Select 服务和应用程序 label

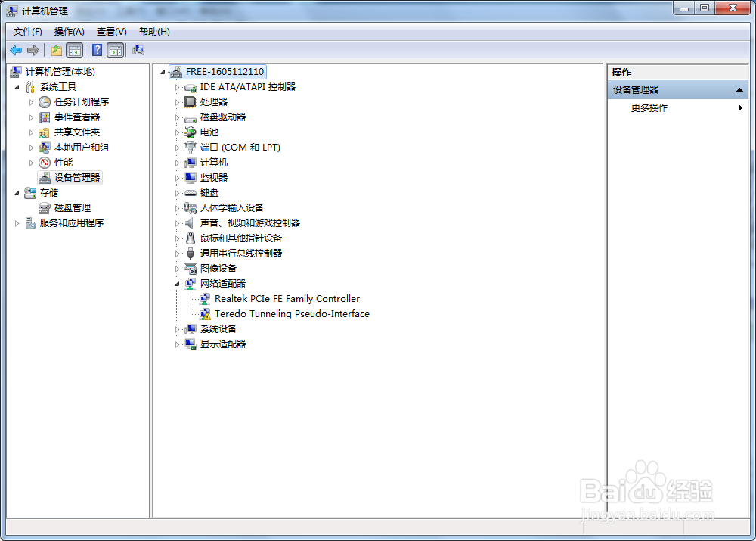click(72, 223)
